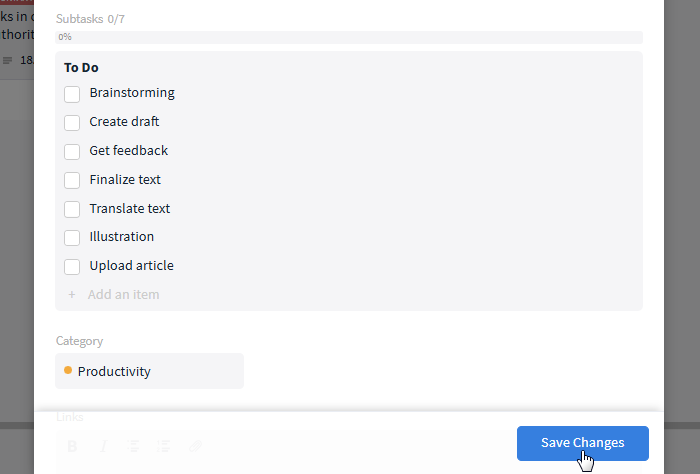Click the orange Productivity category dot
The width and height of the screenshot is (700, 474).
(68, 370)
